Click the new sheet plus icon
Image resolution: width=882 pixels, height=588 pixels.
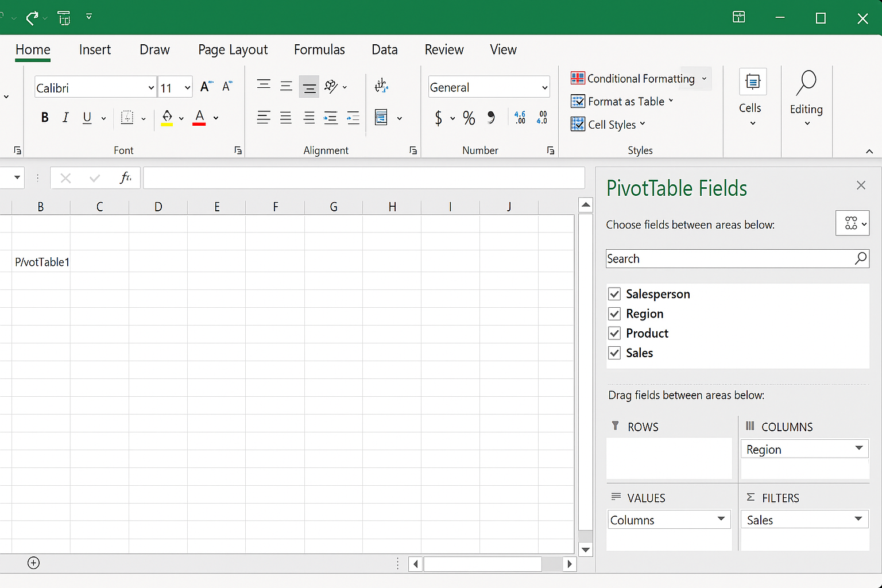pos(34,563)
